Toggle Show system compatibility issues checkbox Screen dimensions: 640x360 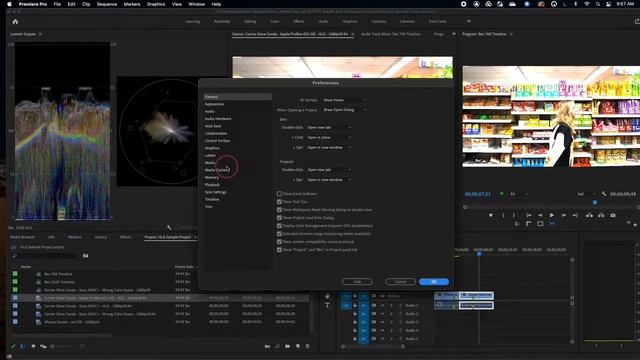(x=279, y=242)
